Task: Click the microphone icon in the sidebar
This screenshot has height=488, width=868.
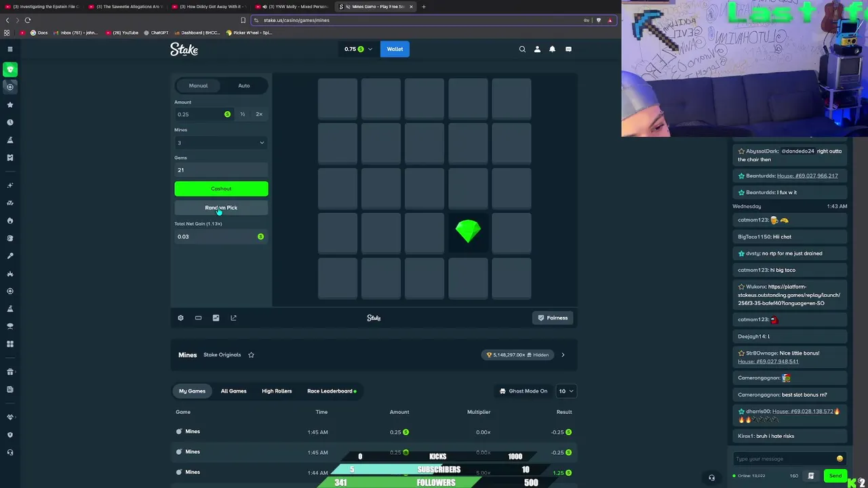Action: pos(10,256)
